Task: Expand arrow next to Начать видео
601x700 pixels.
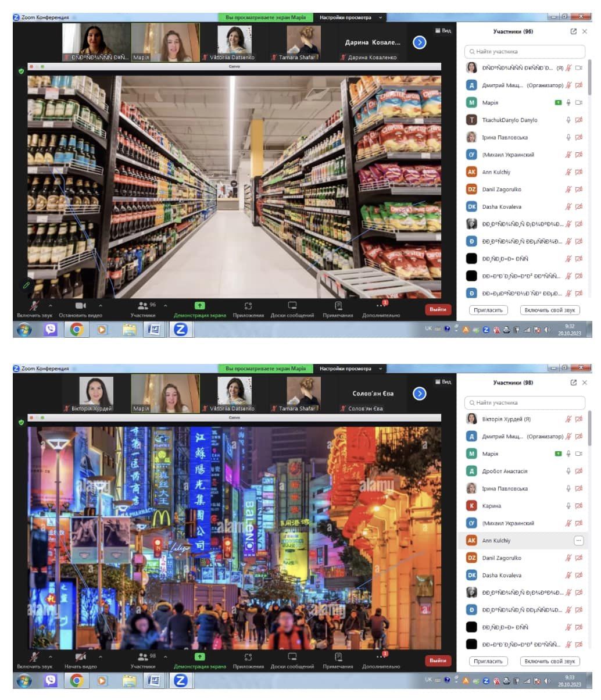Action: tap(101, 656)
